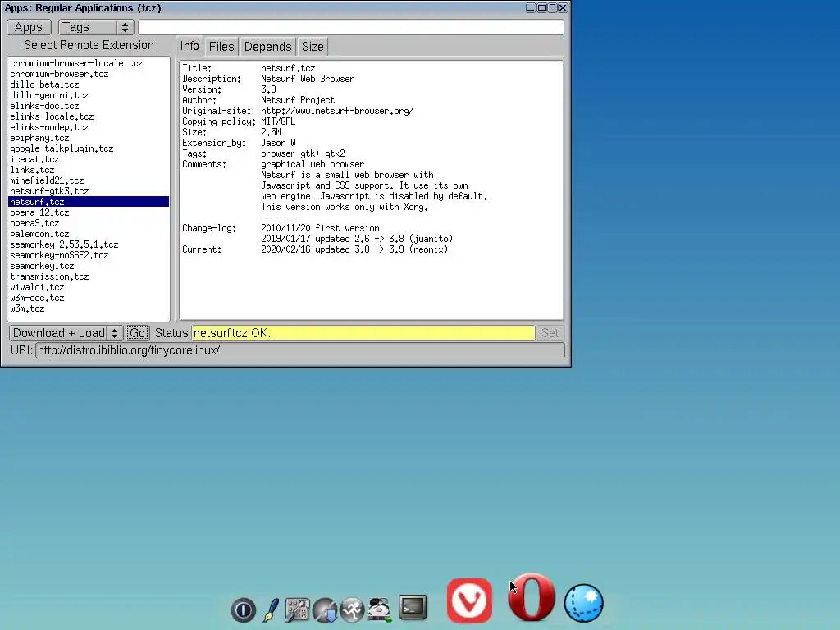Select dillo-gemini.tcz extension

[89, 95]
